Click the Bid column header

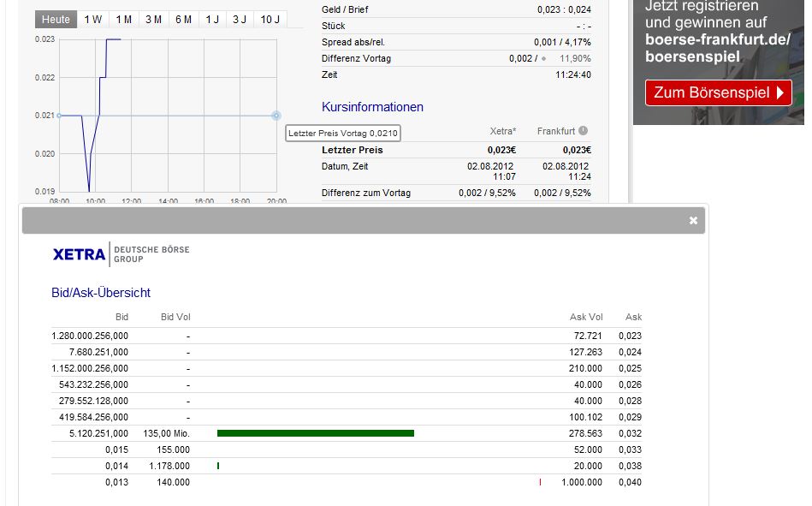[122, 317]
